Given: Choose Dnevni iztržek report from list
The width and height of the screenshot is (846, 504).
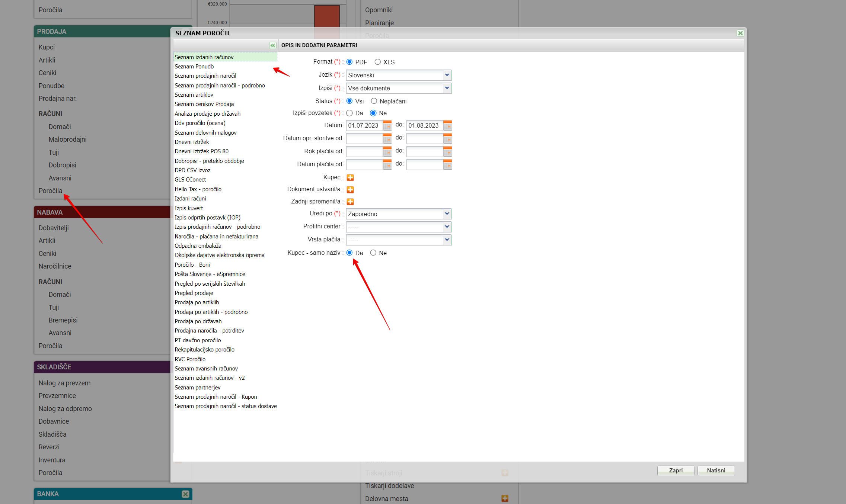Looking at the screenshot, I should (x=192, y=142).
